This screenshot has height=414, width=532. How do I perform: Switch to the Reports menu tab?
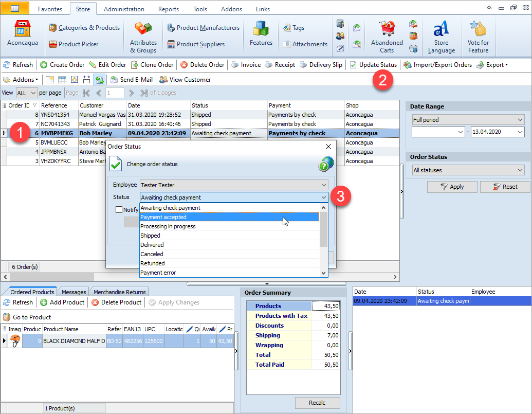pyautogui.click(x=169, y=9)
